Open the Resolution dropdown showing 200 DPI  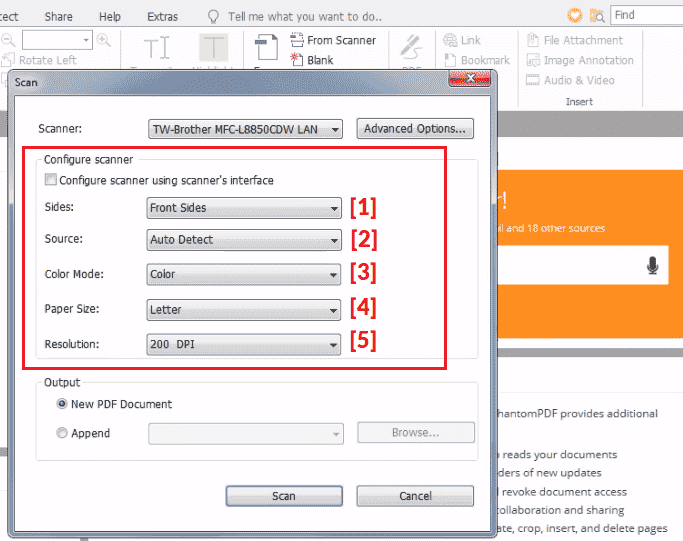point(244,345)
